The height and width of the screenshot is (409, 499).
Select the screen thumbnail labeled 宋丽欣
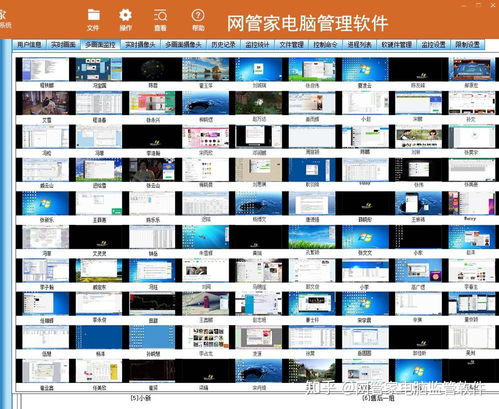click(206, 136)
